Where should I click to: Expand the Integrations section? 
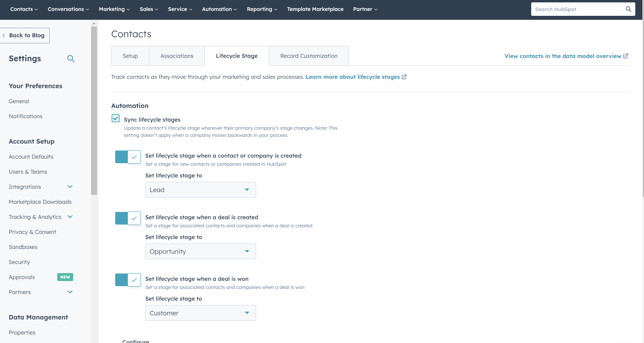click(x=70, y=187)
